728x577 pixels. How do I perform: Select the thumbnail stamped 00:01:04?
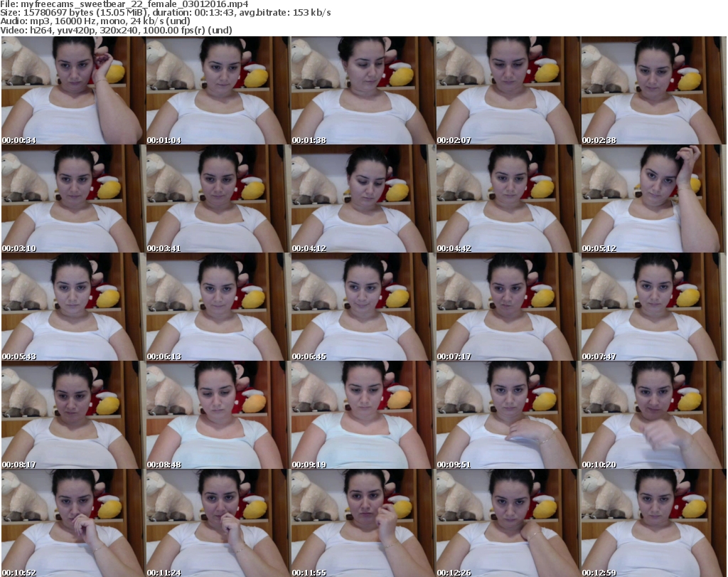pyautogui.click(x=218, y=90)
